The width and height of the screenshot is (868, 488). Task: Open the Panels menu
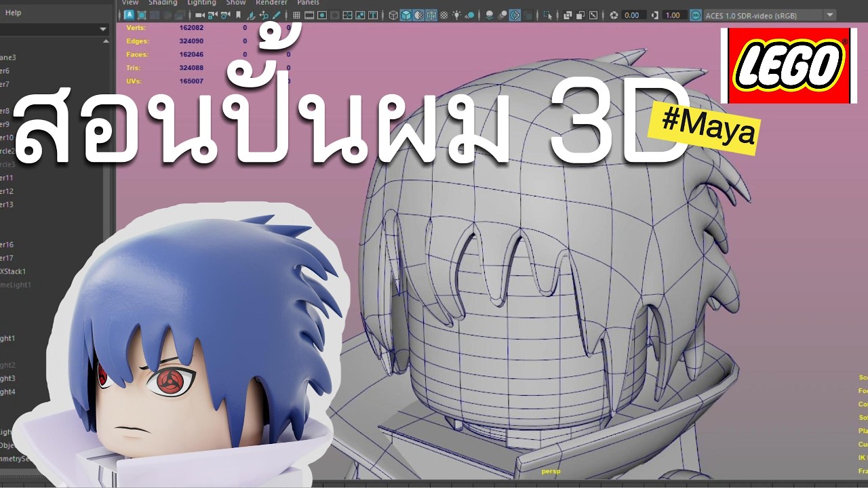click(x=308, y=3)
